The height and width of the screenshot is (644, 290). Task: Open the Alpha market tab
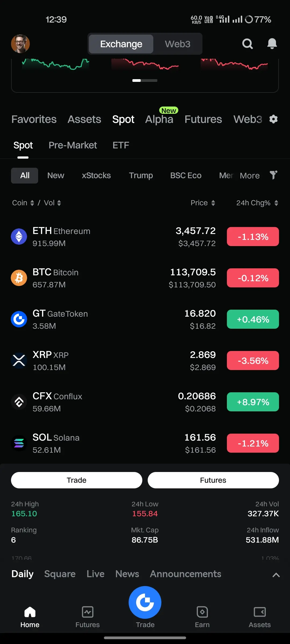tap(159, 119)
